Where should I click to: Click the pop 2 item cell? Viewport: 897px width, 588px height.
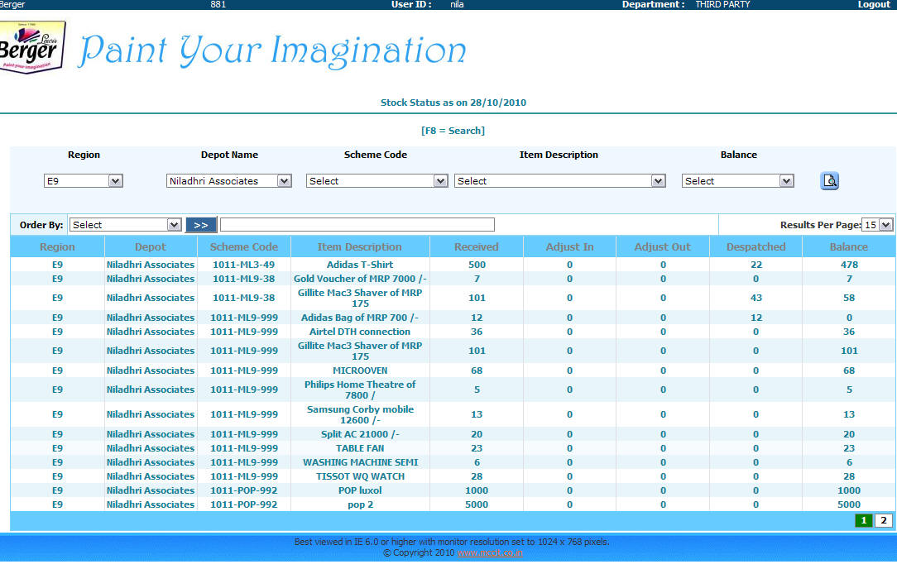(360, 504)
